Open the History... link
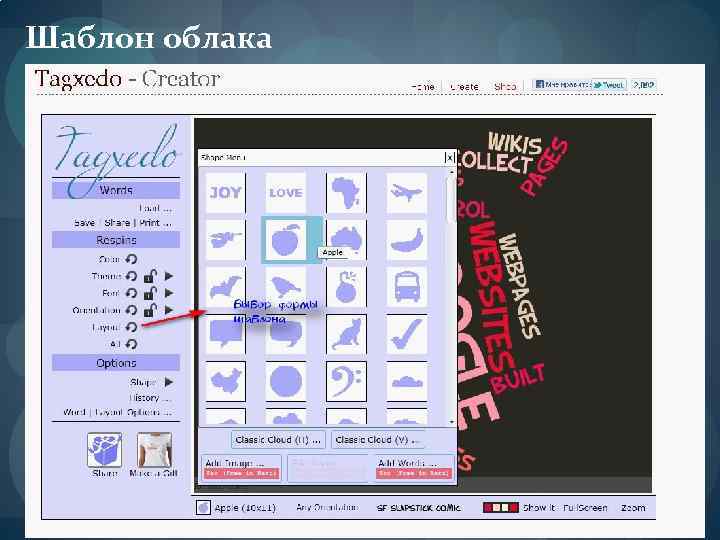Viewport: 720px width, 540px height. point(150,398)
